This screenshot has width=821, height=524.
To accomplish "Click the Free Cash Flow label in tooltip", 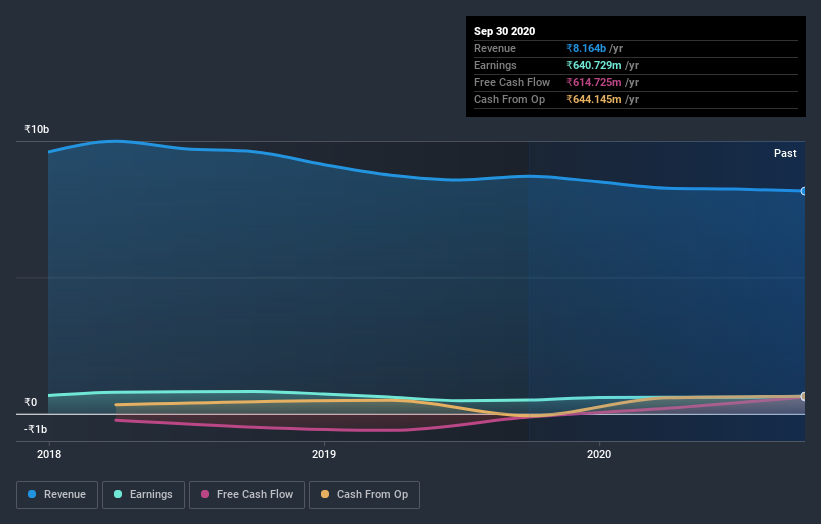I will pos(512,82).
